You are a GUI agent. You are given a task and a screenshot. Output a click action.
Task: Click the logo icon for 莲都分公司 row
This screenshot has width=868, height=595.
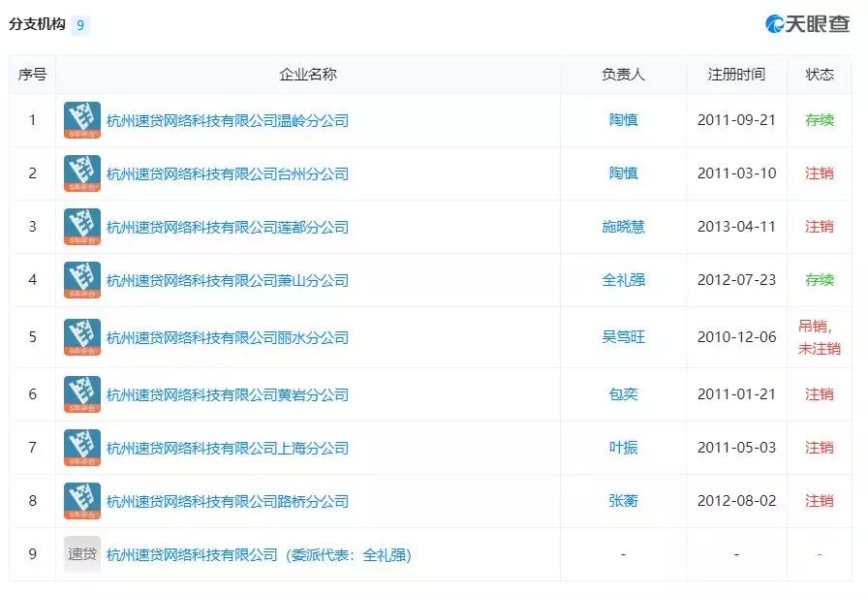[x=82, y=227]
